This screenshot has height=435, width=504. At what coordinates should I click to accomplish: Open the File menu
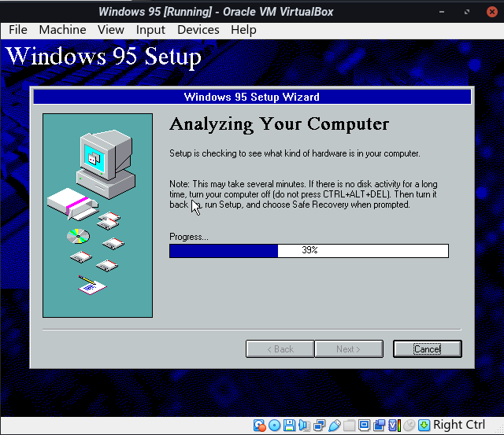pos(18,30)
